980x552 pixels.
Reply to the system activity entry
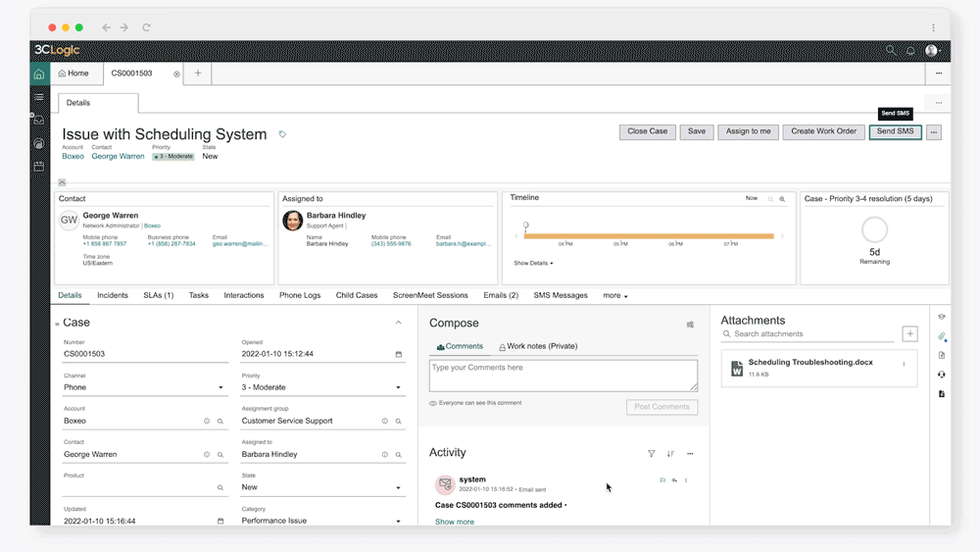point(674,480)
